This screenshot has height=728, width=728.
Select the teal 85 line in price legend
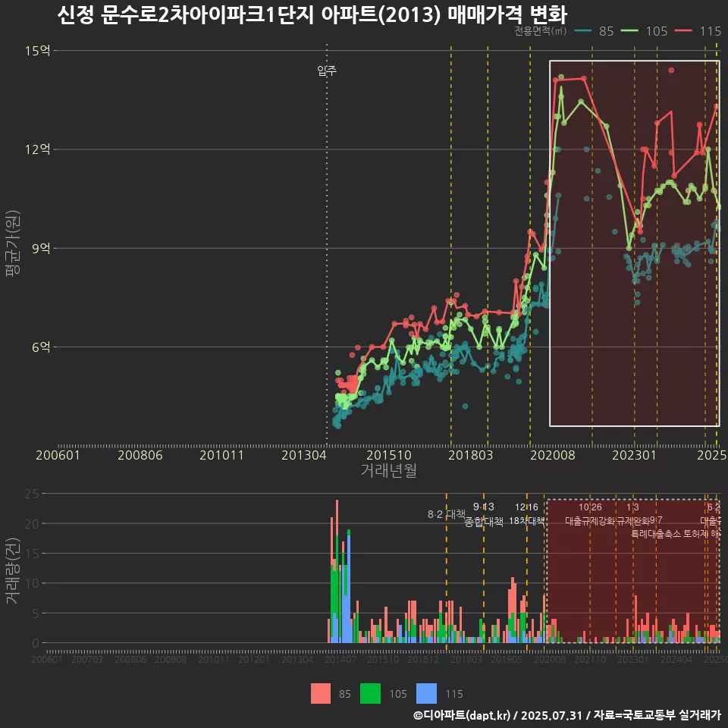click(x=584, y=31)
